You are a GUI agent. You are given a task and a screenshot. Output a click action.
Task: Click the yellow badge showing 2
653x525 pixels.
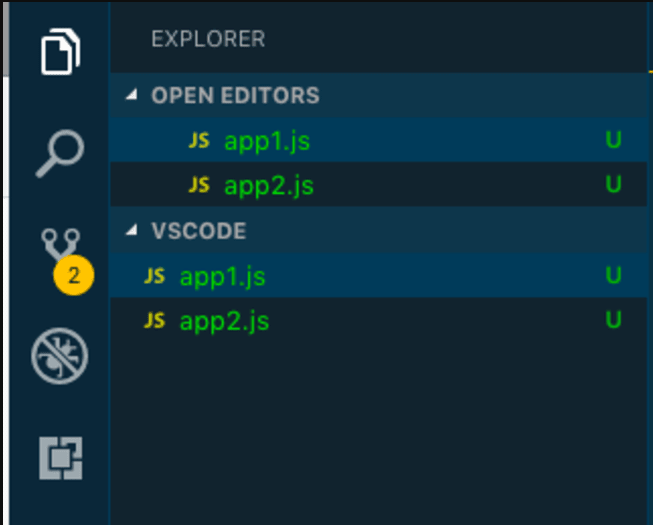click(74, 275)
